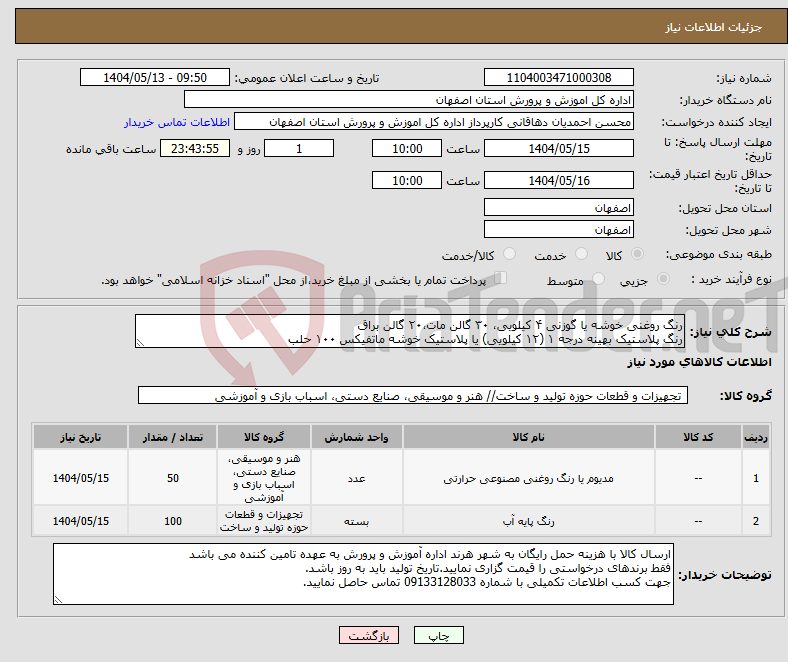
Task: Click the need date in row 1
Action: pos(81,479)
